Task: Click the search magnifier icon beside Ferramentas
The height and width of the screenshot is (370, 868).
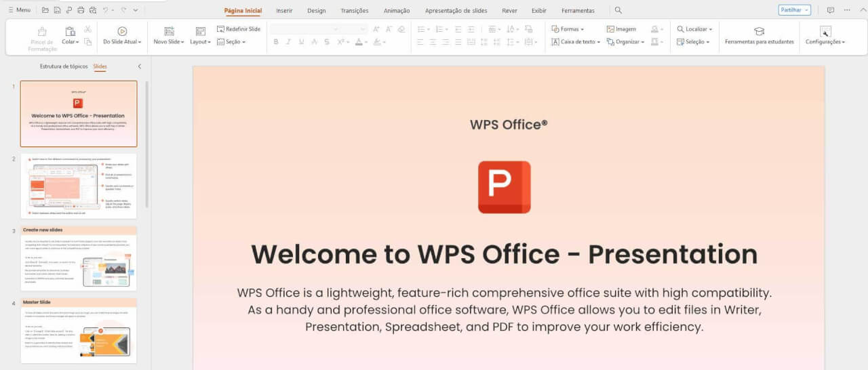Action: coord(618,10)
